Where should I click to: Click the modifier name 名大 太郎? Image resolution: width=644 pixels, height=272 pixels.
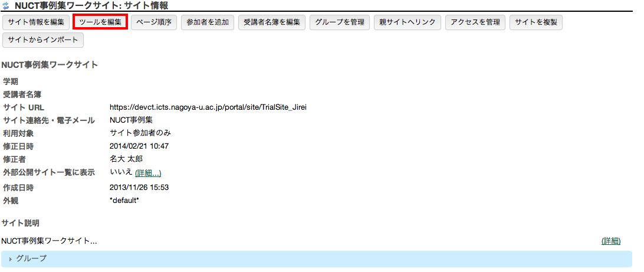pos(126,159)
